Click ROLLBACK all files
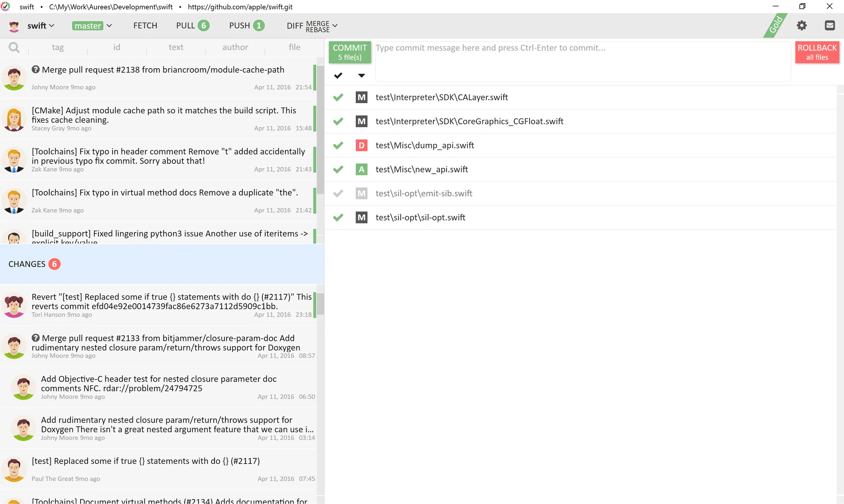This screenshot has width=844, height=504. [817, 52]
